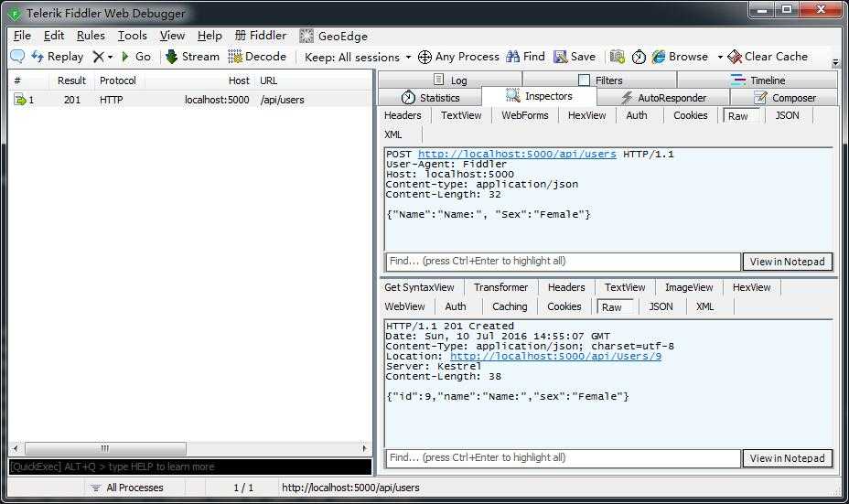Switch to the Timeline tab
The height and width of the screenshot is (504, 849).
[x=758, y=80]
